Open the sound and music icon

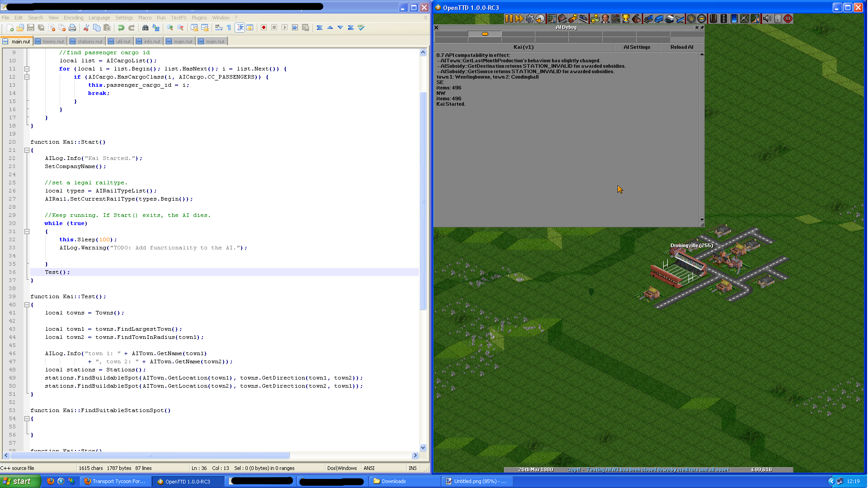767,19
